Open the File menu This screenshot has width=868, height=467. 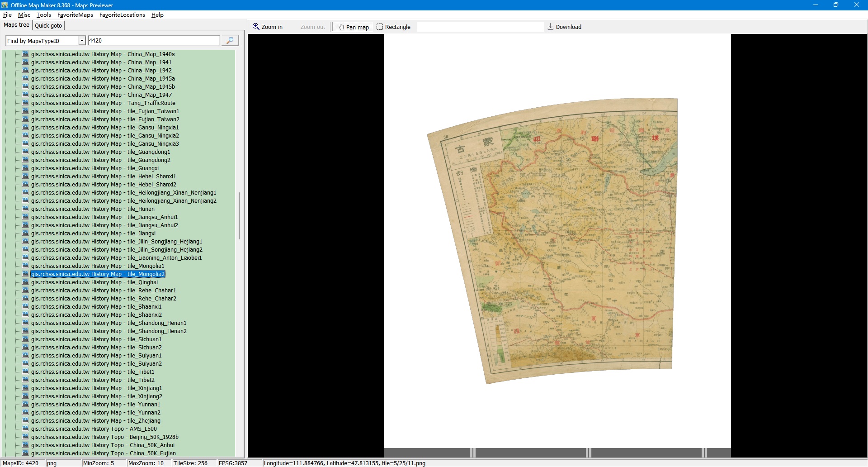(7, 15)
